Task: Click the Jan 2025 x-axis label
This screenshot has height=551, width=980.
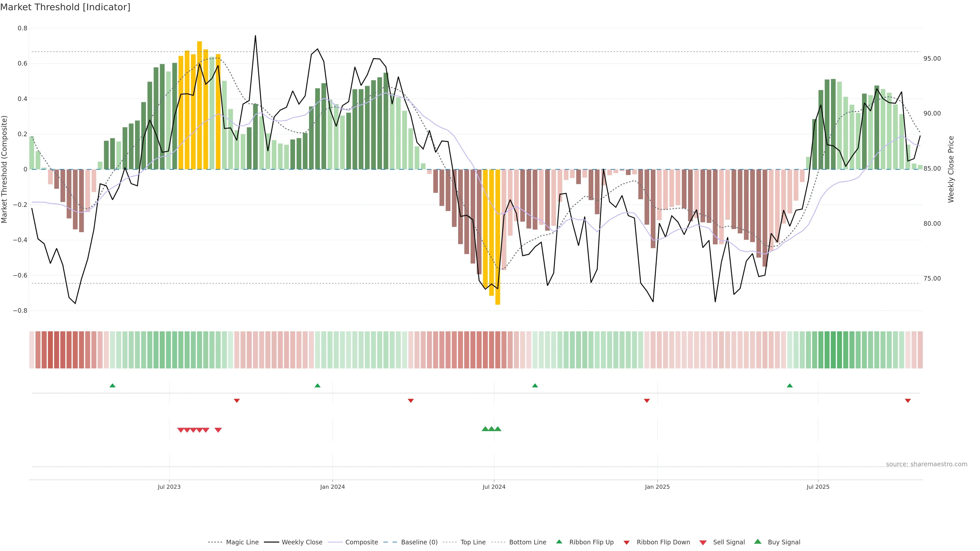Action: coord(657,487)
